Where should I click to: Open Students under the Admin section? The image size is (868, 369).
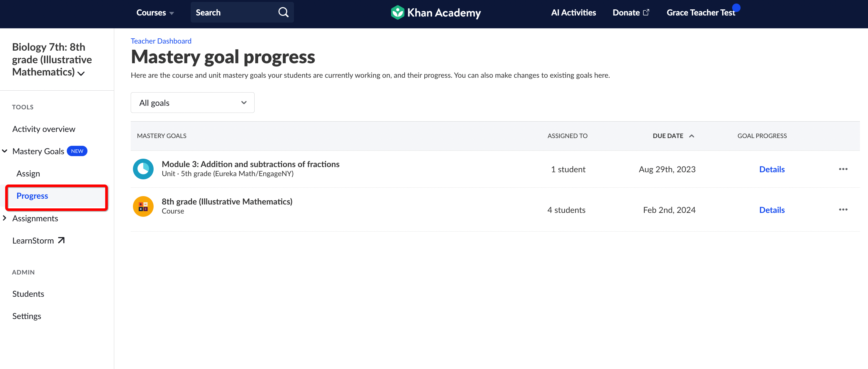pyautogui.click(x=28, y=293)
